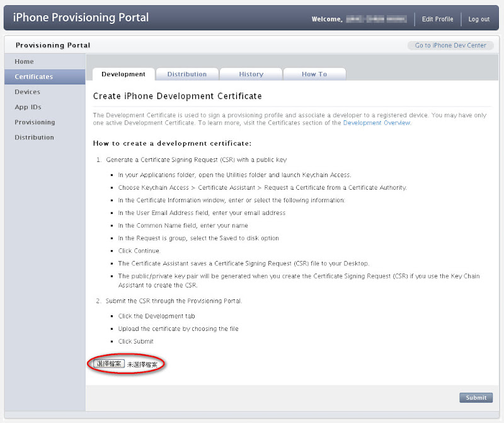Switch to the Distribution tab
The image size is (504, 423).
pos(187,74)
